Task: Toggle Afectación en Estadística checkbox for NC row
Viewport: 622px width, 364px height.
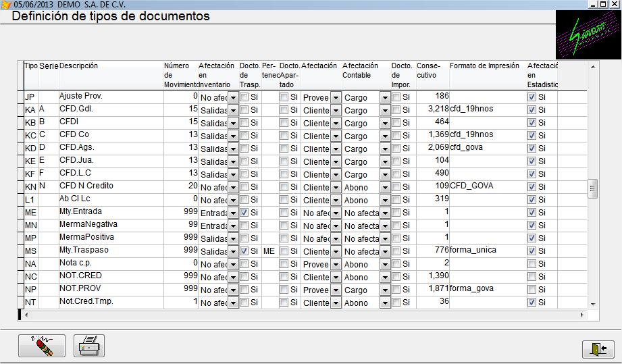Action: coord(532,276)
